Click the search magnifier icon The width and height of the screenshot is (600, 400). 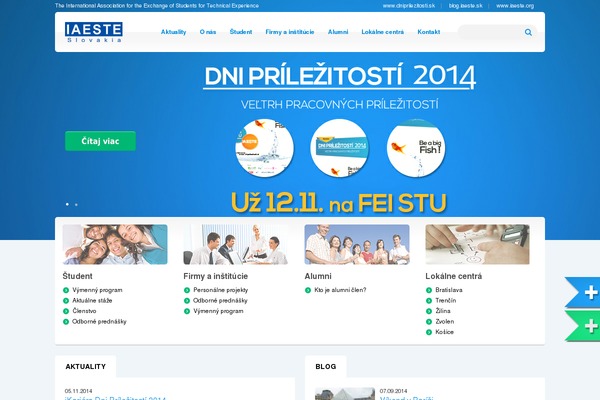tap(528, 32)
